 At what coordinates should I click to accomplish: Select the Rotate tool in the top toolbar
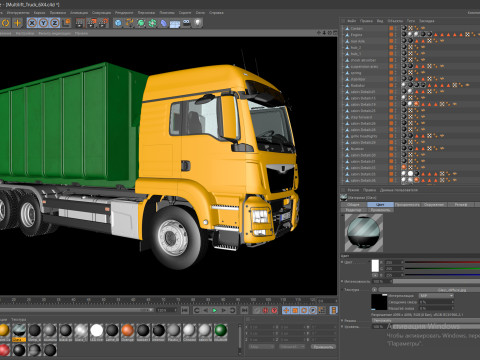pyautogui.click(x=5, y=23)
